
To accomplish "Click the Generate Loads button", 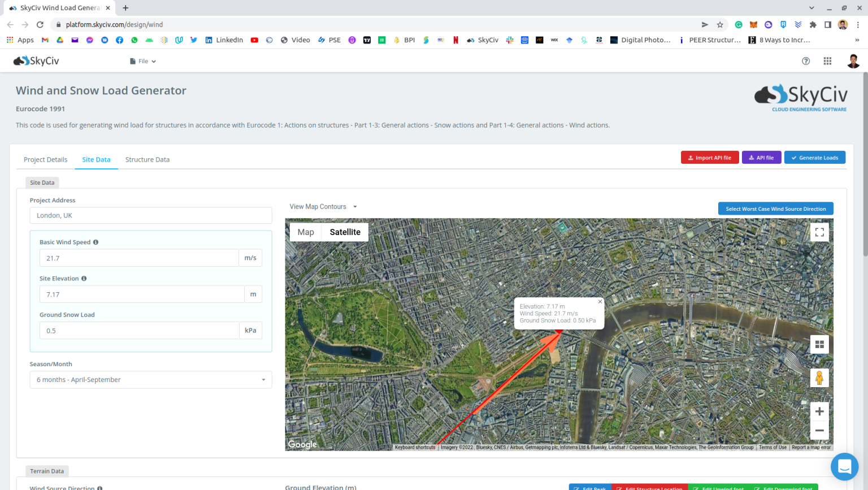I will pyautogui.click(x=814, y=158).
